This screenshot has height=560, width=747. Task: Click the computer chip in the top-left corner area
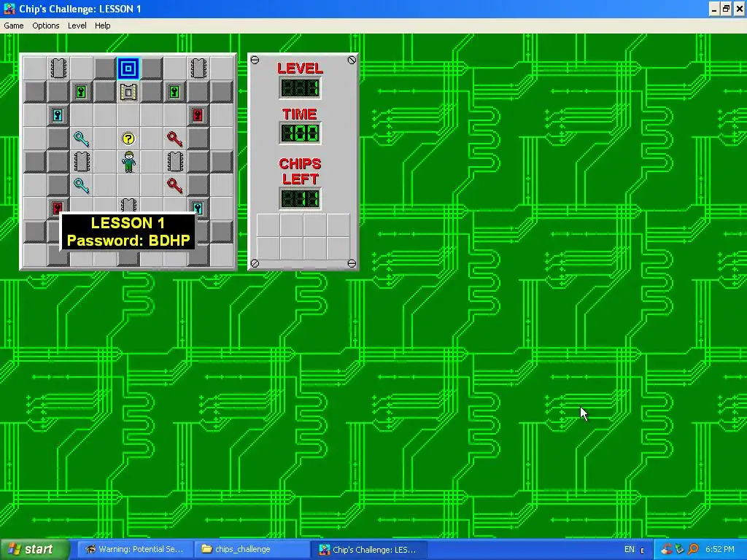pos(58,69)
